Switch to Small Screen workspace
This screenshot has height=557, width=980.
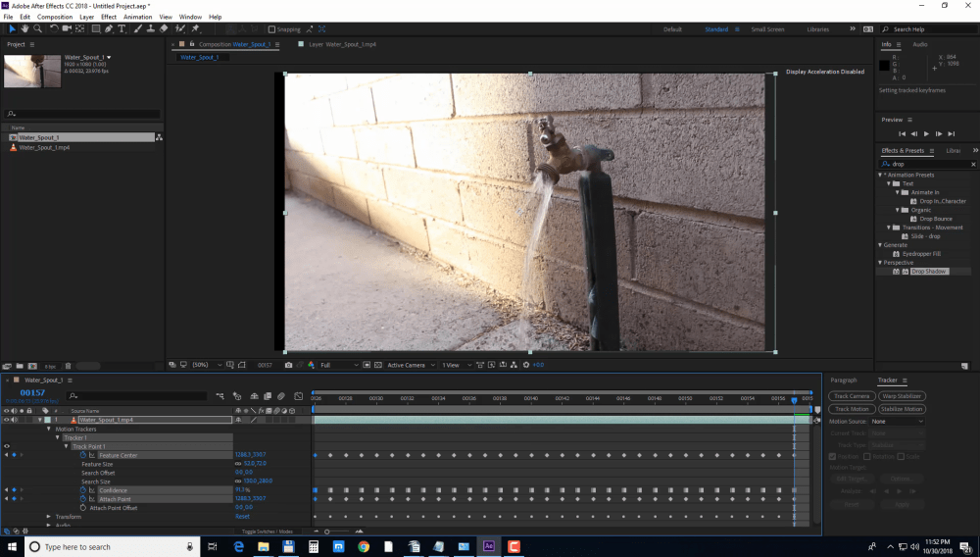tap(767, 29)
